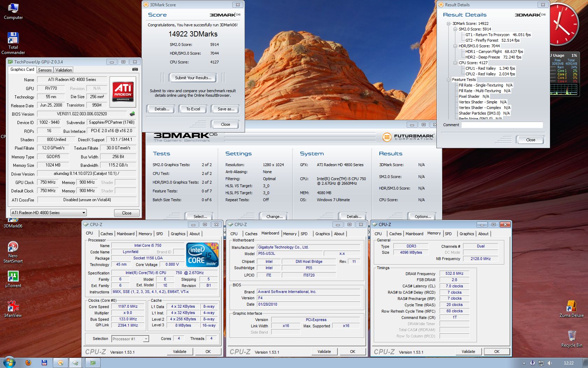Click the To Excel button
The height and width of the screenshot is (368, 588).
[193, 109]
